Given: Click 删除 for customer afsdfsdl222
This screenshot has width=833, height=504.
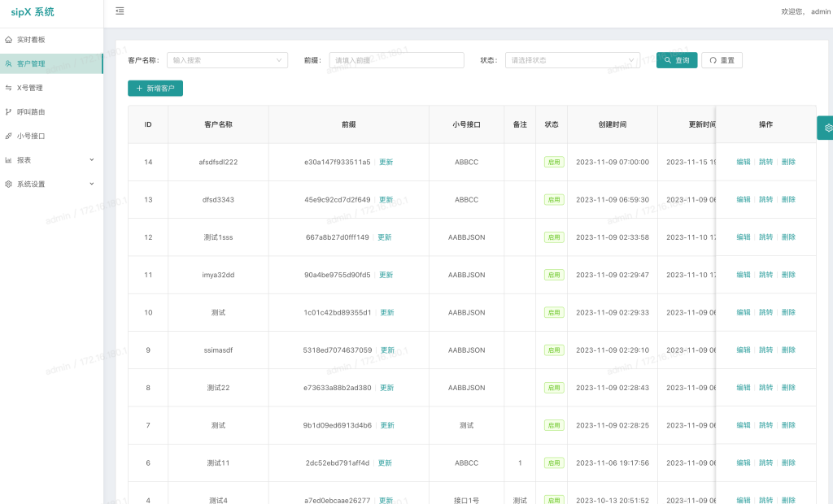Looking at the screenshot, I should click(x=788, y=162).
